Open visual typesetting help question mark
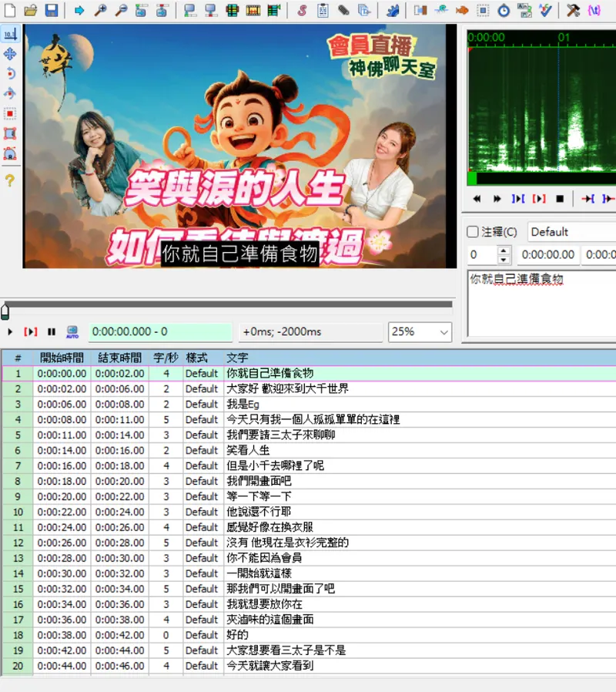 (x=10, y=180)
